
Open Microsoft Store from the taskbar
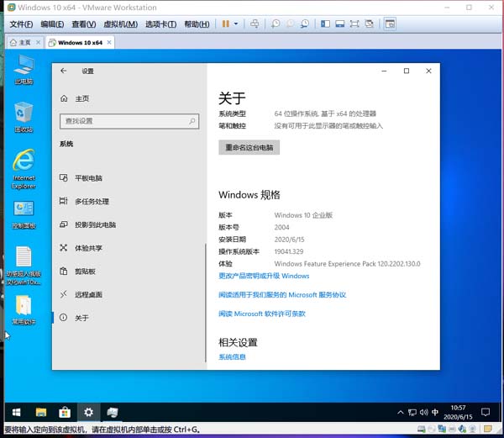coord(65,412)
